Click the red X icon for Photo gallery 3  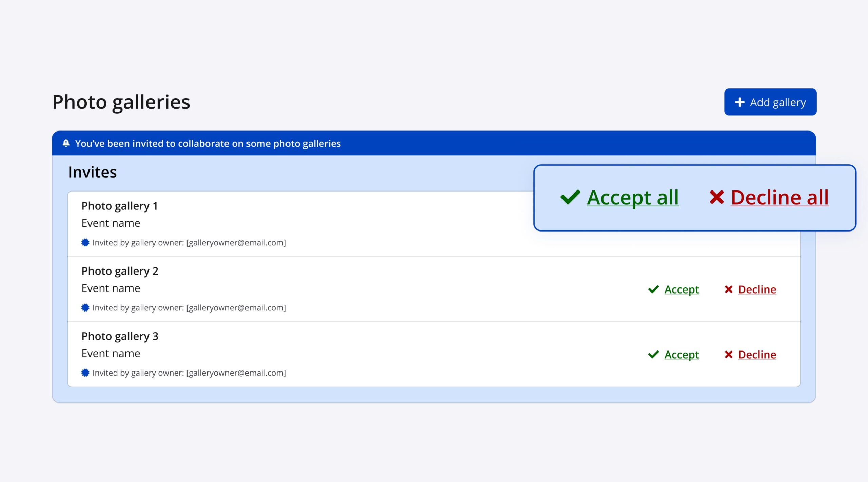coord(729,355)
